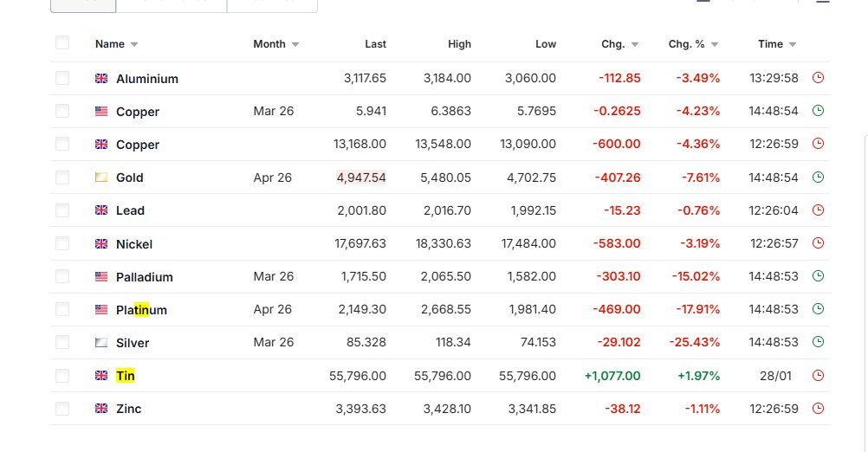Click the green clock icon in Palladium row

(x=818, y=276)
